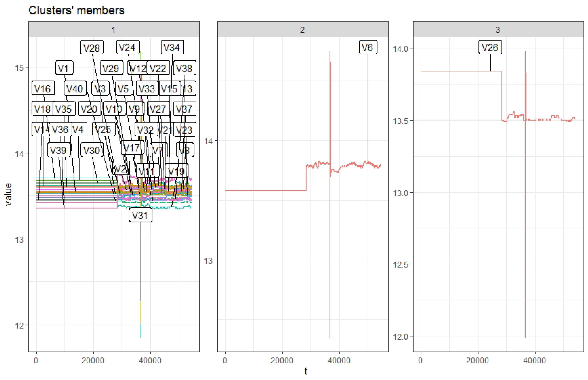This screenshot has height=380, width=588.
Task: Click the facet header labeled 1
Action: coord(114,30)
